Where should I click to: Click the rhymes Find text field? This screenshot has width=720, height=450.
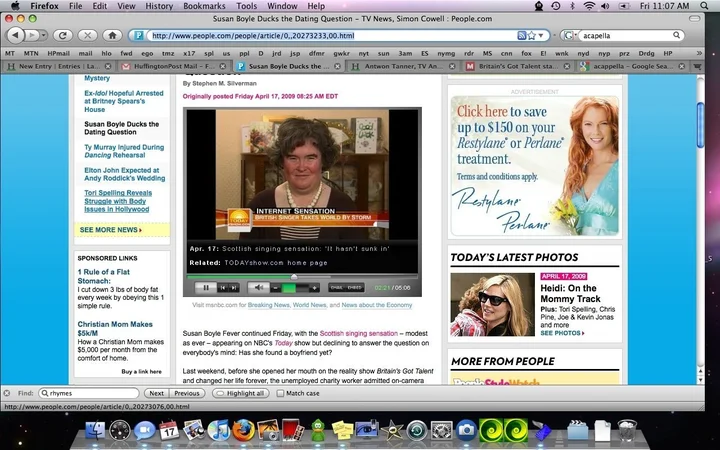click(x=89, y=393)
